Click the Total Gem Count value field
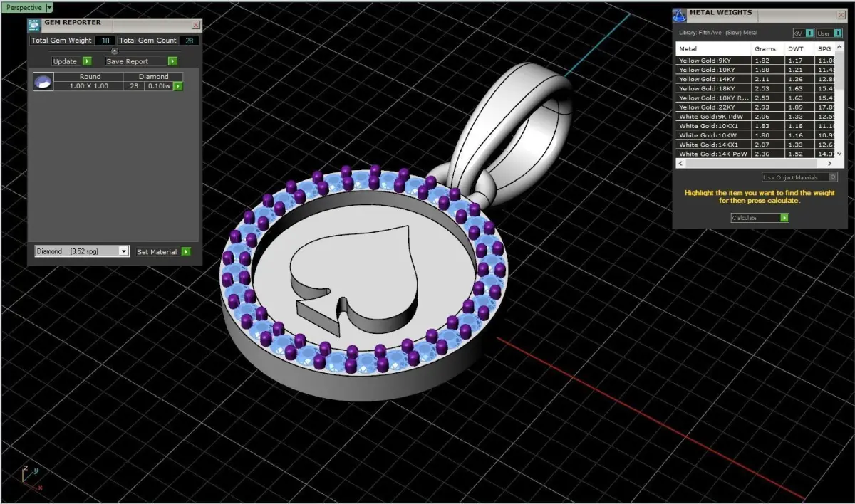The image size is (855, 504). pyautogui.click(x=189, y=41)
